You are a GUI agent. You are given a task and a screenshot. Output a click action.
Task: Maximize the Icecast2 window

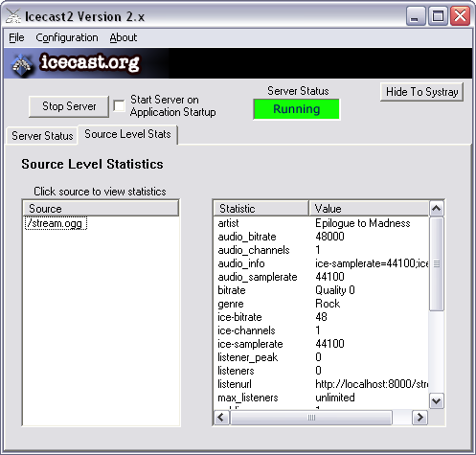[438, 16]
